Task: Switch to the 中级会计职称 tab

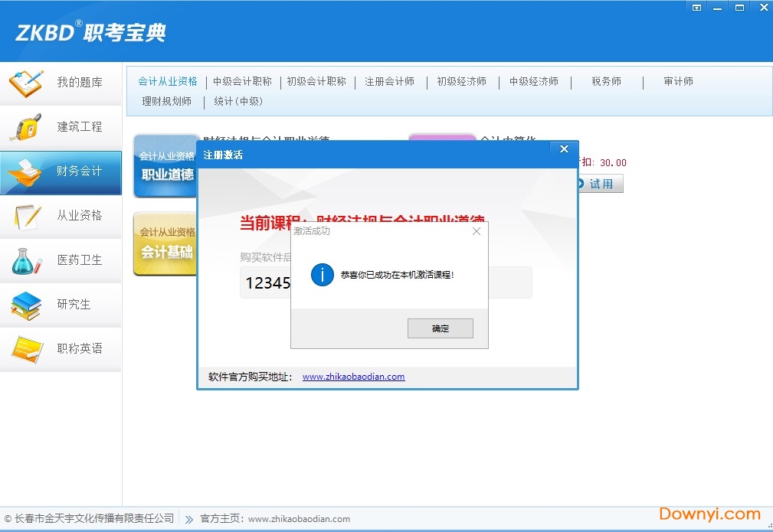Action: click(x=243, y=80)
